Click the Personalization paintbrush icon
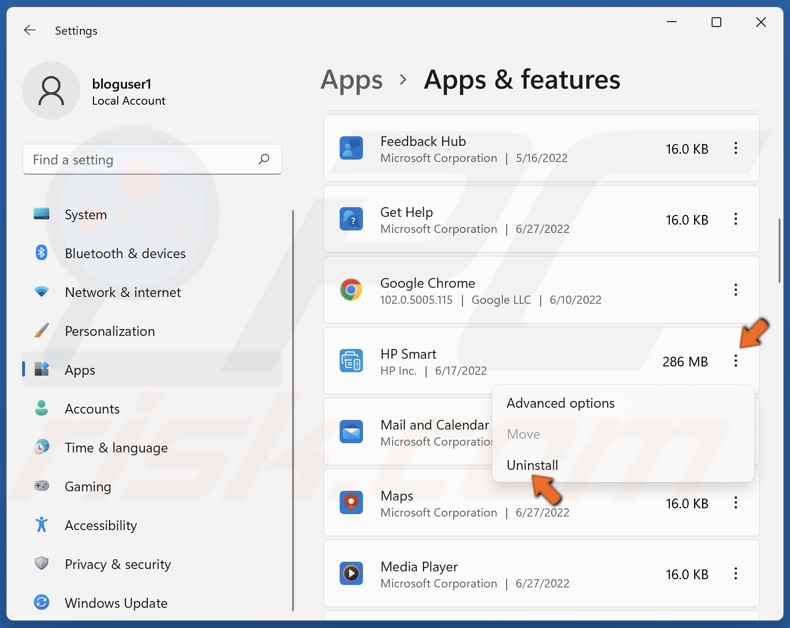 click(x=41, y=331)
